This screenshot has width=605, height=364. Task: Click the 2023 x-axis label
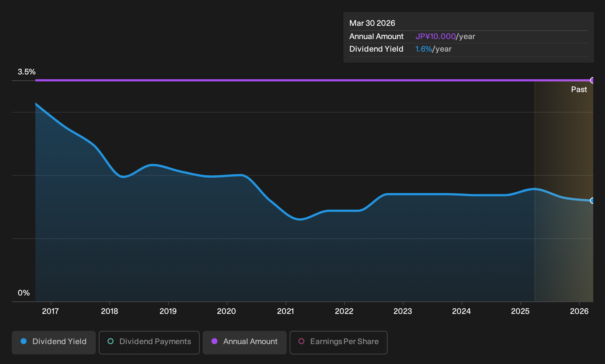[x=403, y=311]
